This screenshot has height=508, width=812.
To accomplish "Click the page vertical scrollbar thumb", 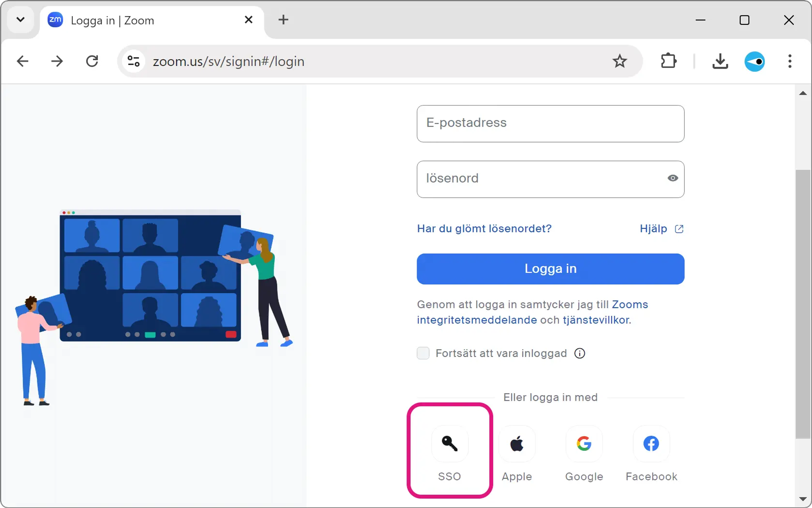I will [x=803, y=304].
